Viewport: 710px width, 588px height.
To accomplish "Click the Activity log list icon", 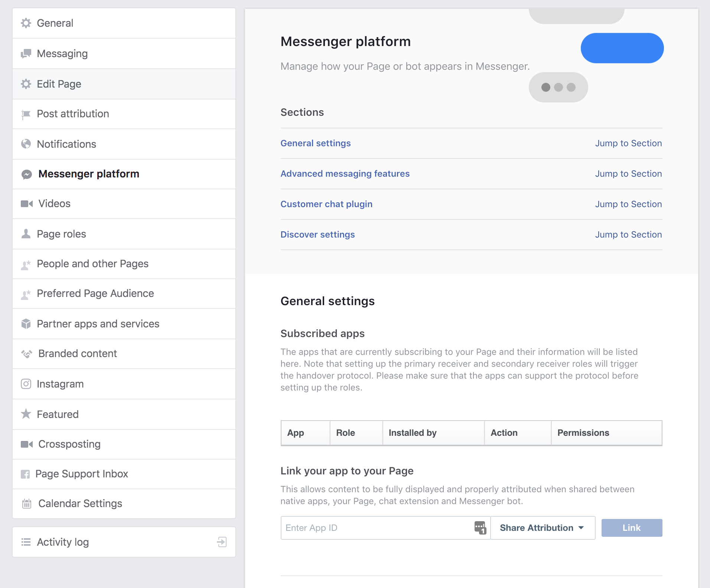I will point(26,542).
